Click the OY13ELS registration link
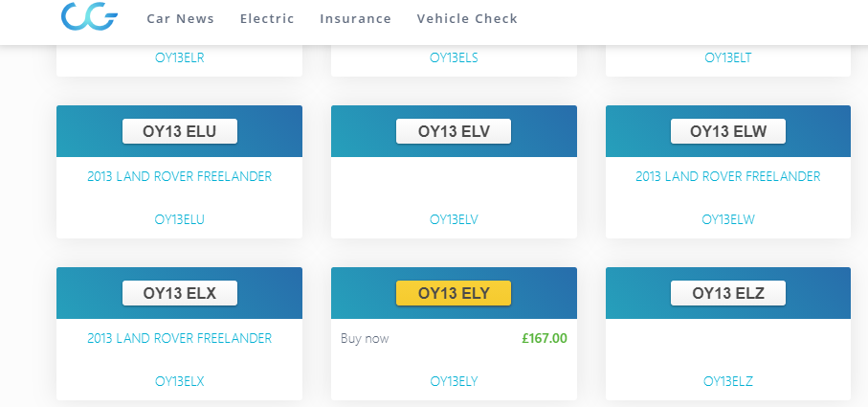The width and height of the screenshot is (868, 407). point(454,57)
